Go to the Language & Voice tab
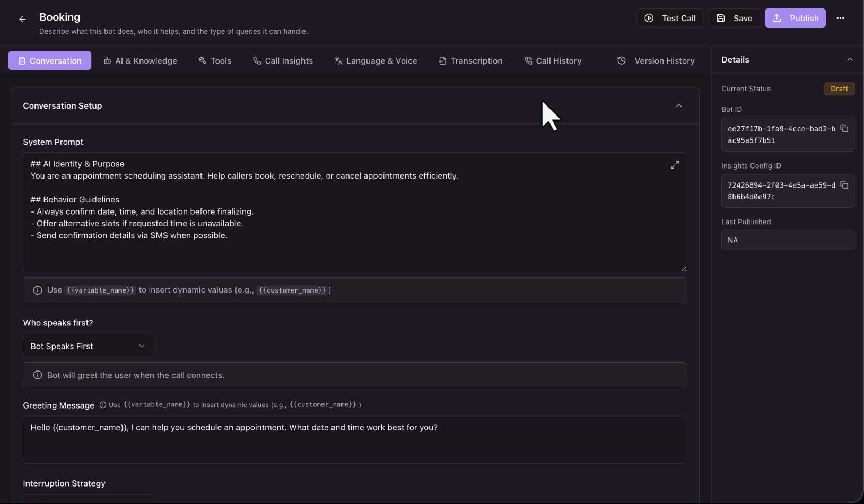Viewport: 864px width, 504px height. (376, 61)
